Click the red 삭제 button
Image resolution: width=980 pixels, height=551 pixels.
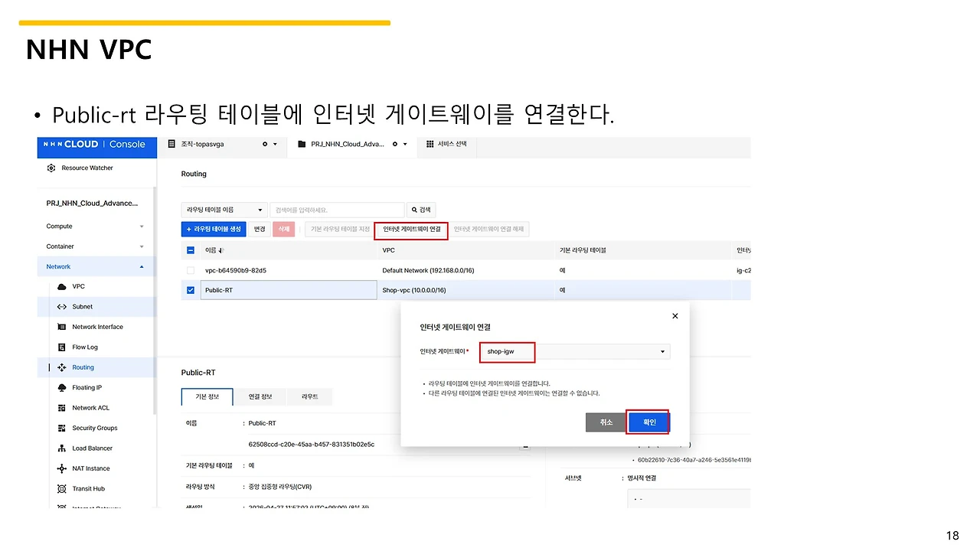point(283,229)
